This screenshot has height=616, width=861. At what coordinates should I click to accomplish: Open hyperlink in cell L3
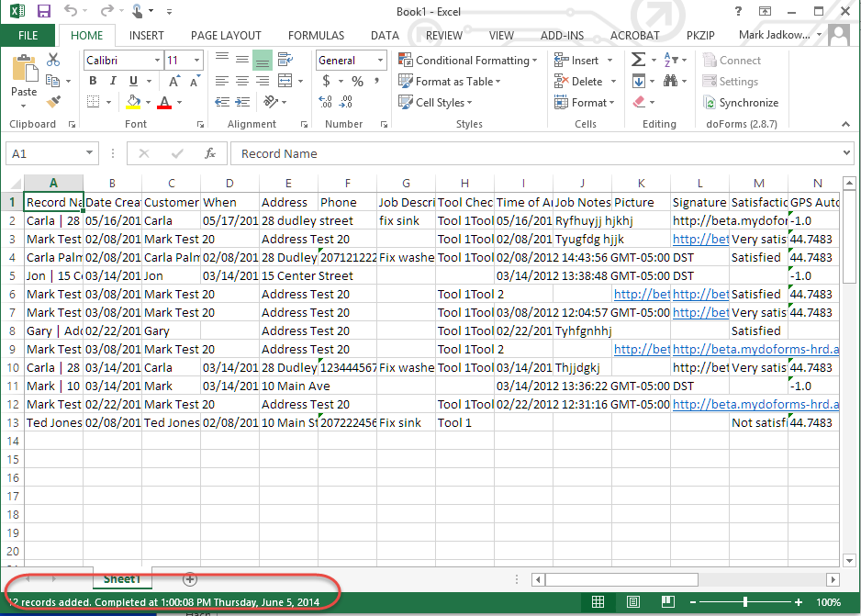(x=700, y=240)
